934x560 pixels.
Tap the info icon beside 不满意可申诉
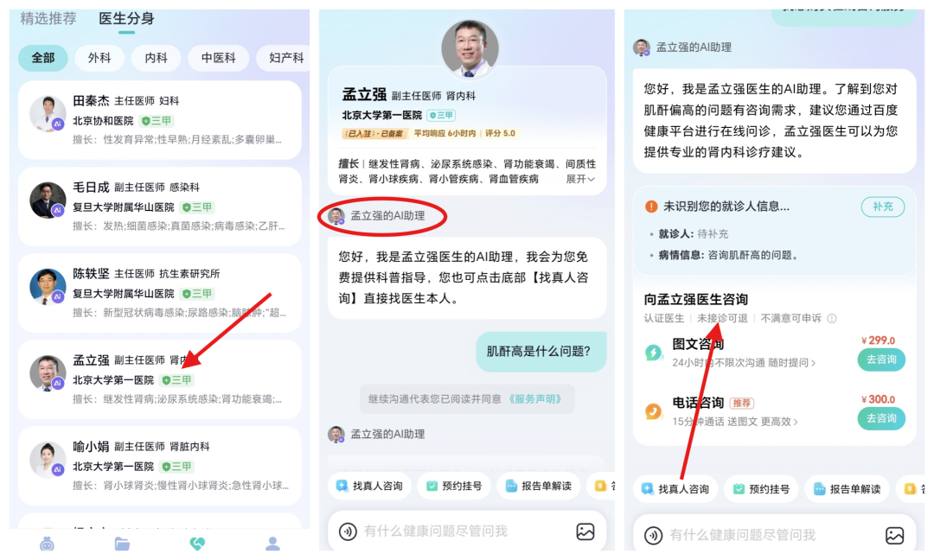tap(832, 318)
